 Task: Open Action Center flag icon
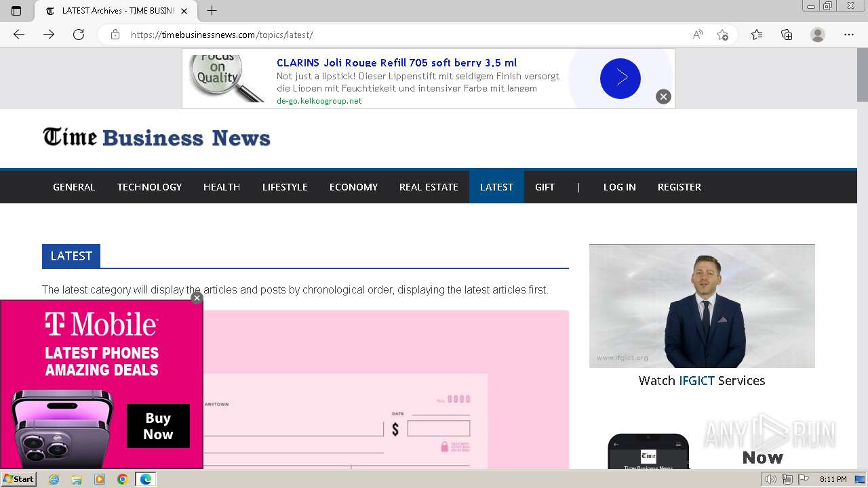803,479
